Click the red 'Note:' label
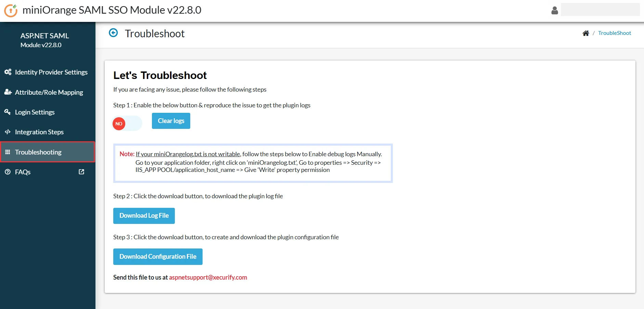The image size is (644, 309). click(127, 154)
